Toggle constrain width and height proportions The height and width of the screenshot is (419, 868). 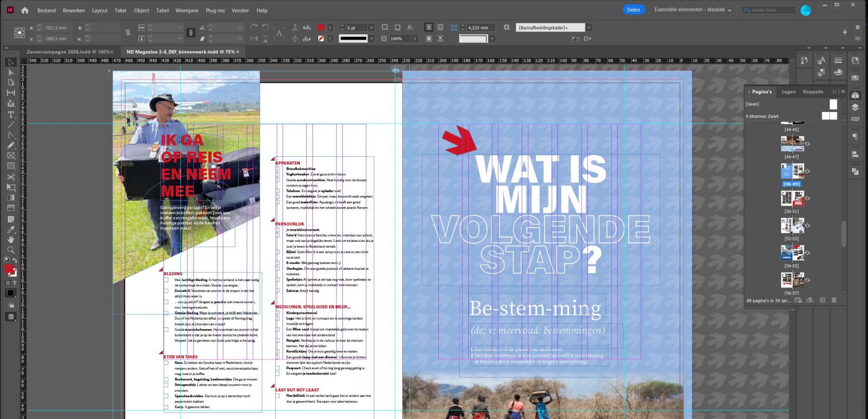(128, 33)
